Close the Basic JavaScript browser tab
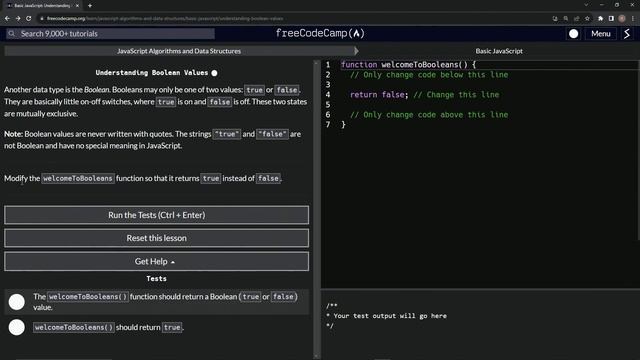640x360 pixels. pyautogui.click(x=77, y=6)
